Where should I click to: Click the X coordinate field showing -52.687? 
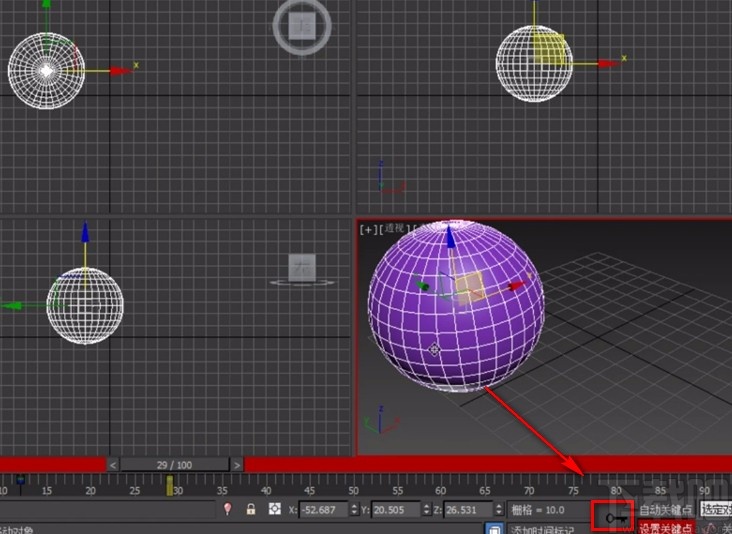point(323,510)
